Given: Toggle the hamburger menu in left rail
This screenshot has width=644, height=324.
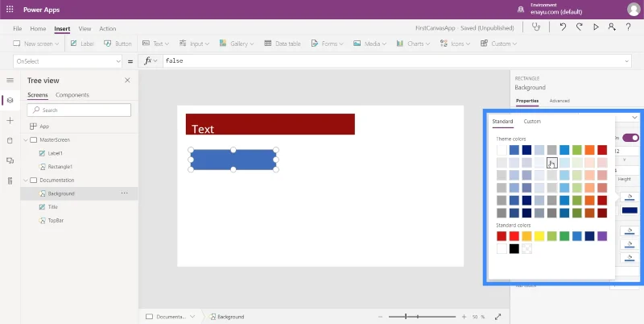Looking at the screenshot, I should pos(10,80).
